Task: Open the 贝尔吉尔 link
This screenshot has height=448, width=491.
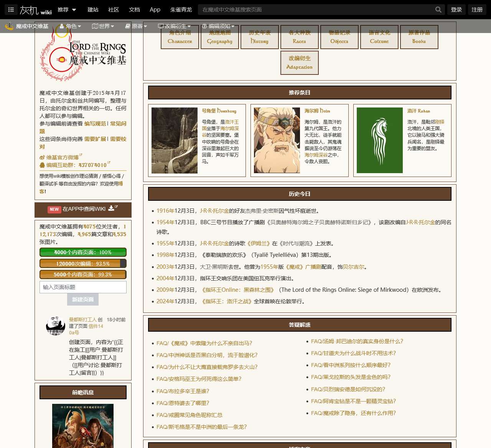Action: tap(354, 267)
